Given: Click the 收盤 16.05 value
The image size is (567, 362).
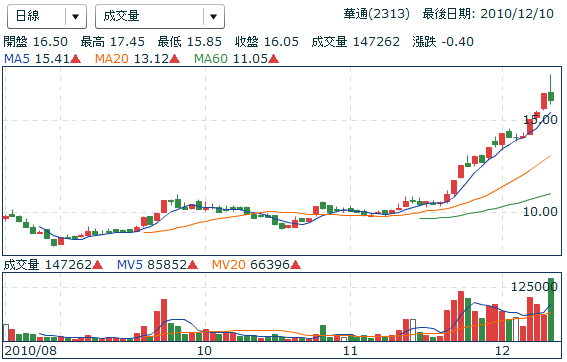Looking at the screenshot, I should (267, 42).
